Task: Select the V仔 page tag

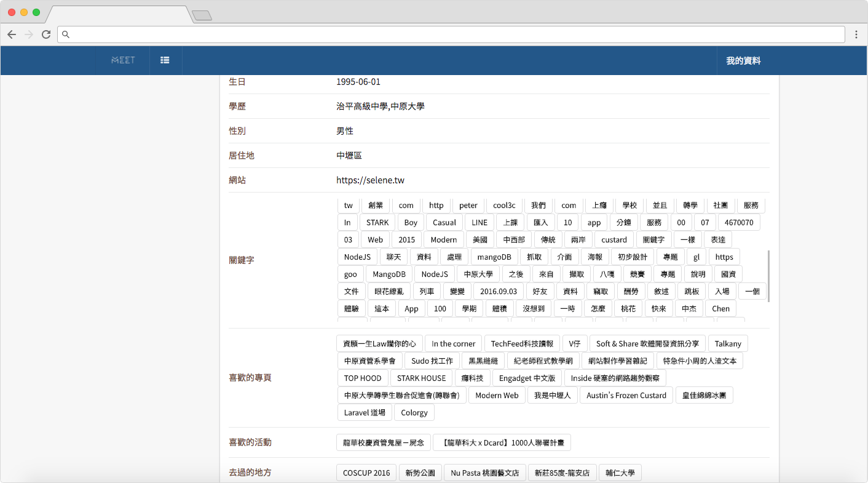Action: 575,344
